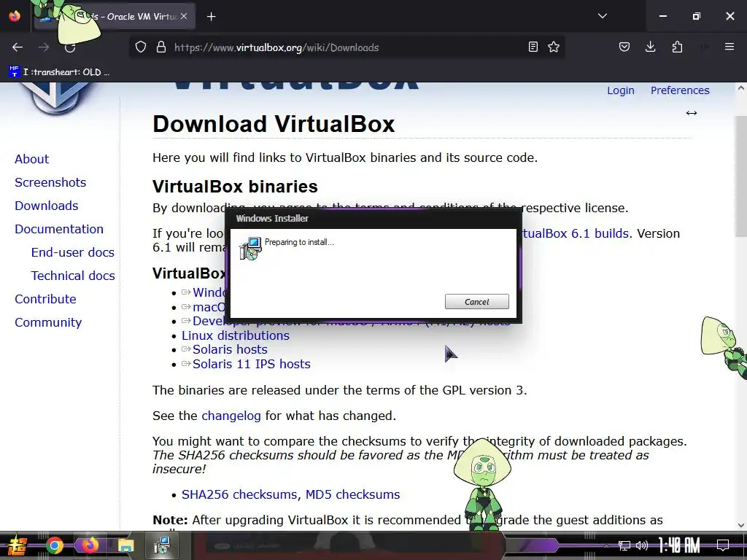
Task: Open Linux distributions download link
Action: [236, 335]
